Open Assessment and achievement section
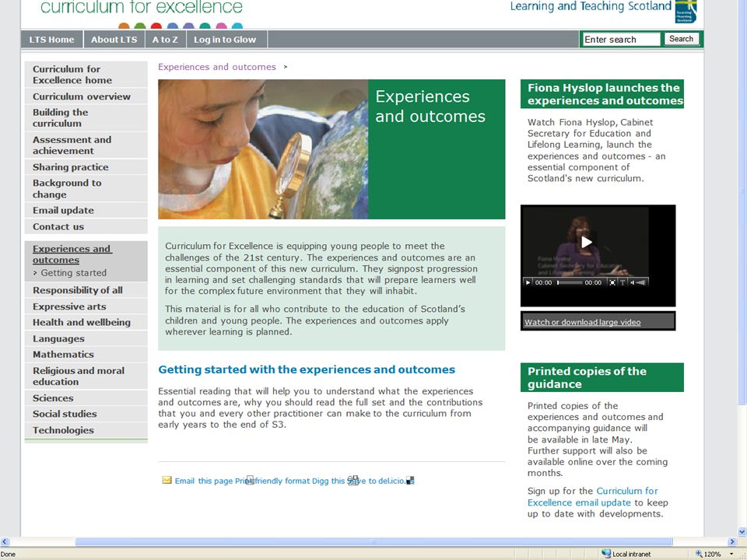The height and width of the screenshot is (560, 747). coord(86,145)
